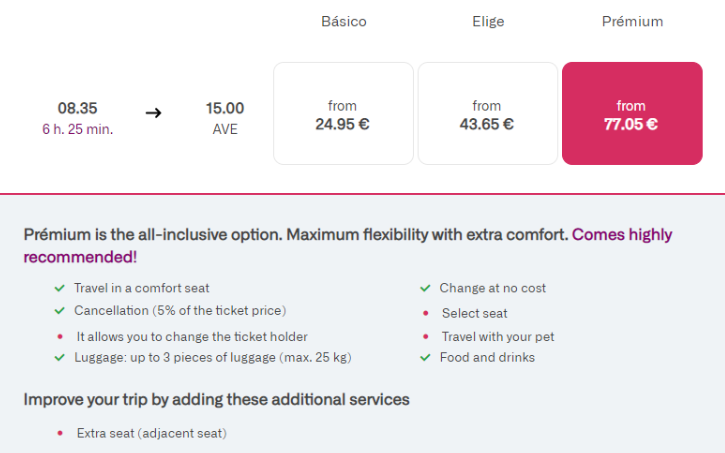Click the arrow between departure and arrival times
This screenshot has width=725, height=453.
pyautogui.click(x=153, y=112)
